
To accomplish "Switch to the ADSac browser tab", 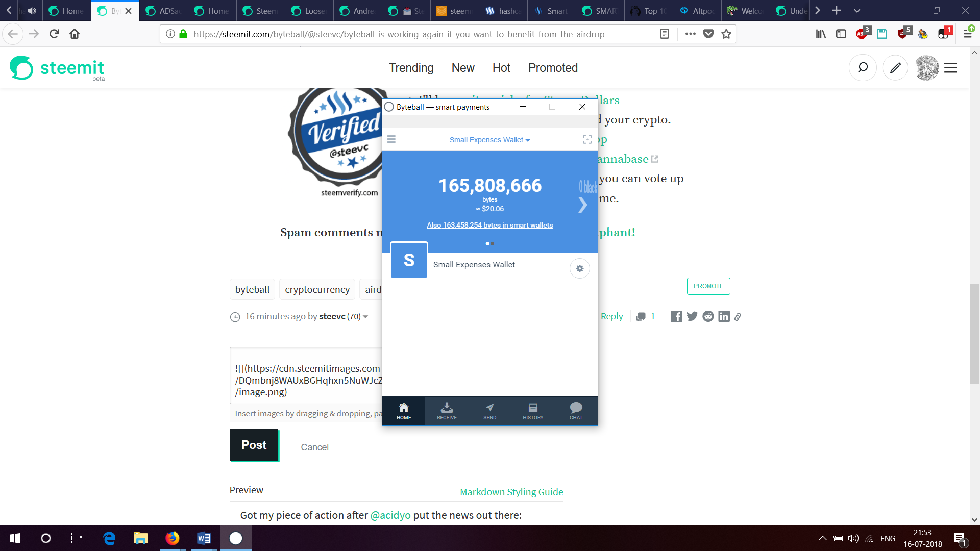I will [163, 11].
